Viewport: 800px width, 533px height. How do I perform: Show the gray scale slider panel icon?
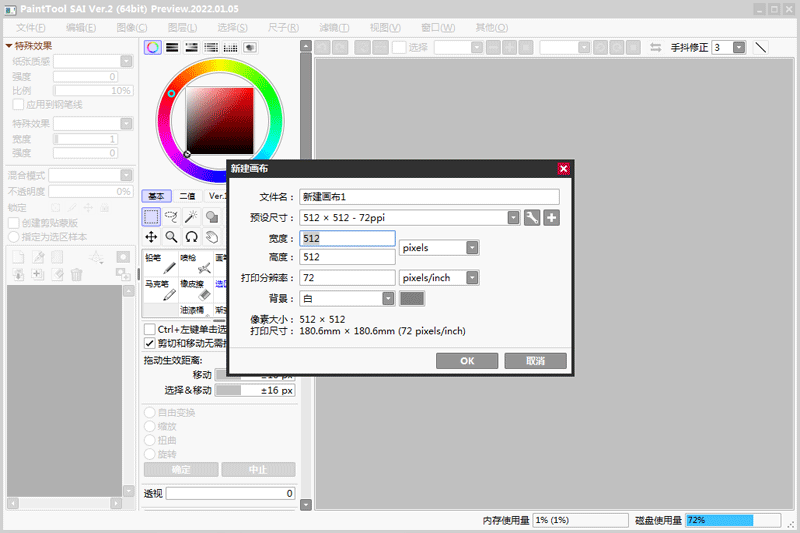click(x=211, y=47)
